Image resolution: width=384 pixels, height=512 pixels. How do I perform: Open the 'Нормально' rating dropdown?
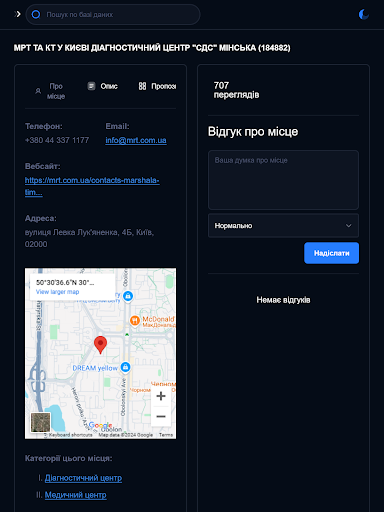(283, 226)
